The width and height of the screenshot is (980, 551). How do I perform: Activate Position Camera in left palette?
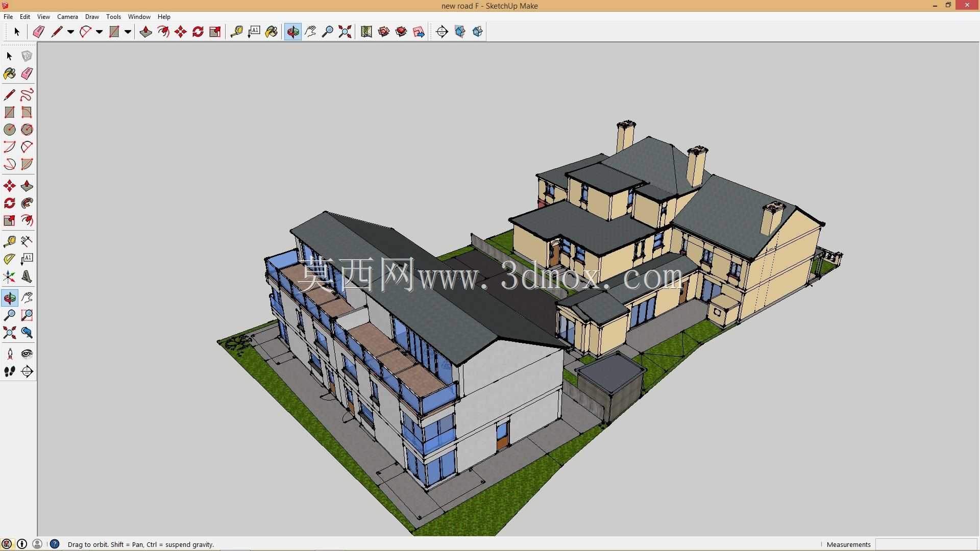click(x=10, y=354)
